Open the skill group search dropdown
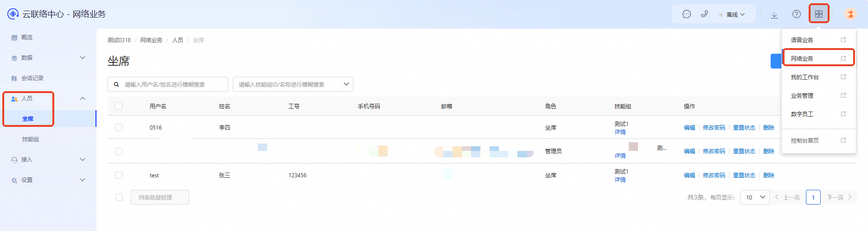This screenshot has height=231, width=868. click(293, 84)
